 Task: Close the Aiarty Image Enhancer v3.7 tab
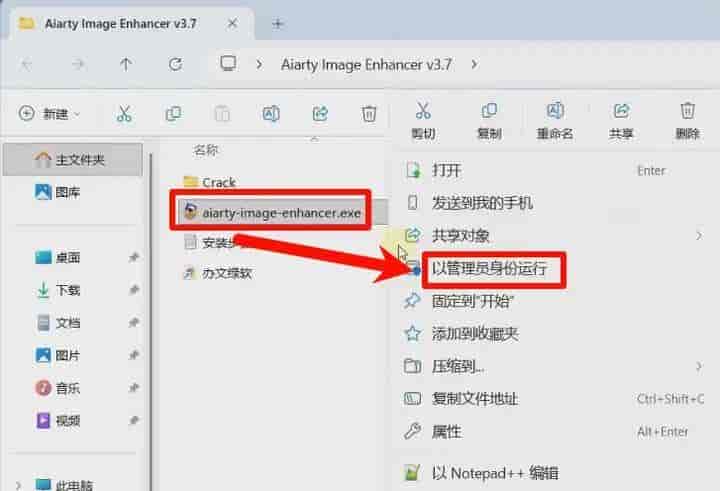(x=233, y=23)
